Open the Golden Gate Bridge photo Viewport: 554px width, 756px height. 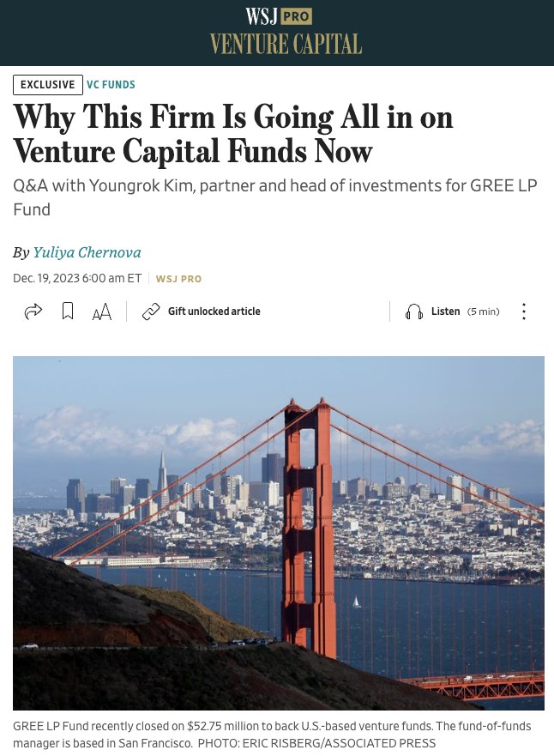(279, 533)
